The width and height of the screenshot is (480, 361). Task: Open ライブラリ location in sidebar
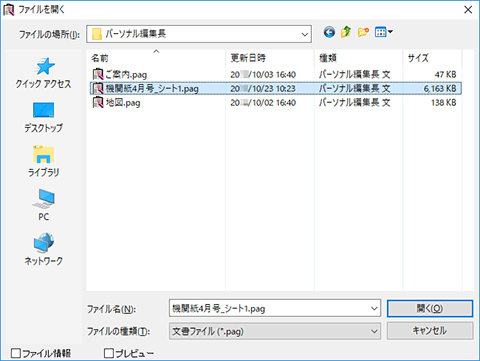pyautogui.click(x=43, y=161)
